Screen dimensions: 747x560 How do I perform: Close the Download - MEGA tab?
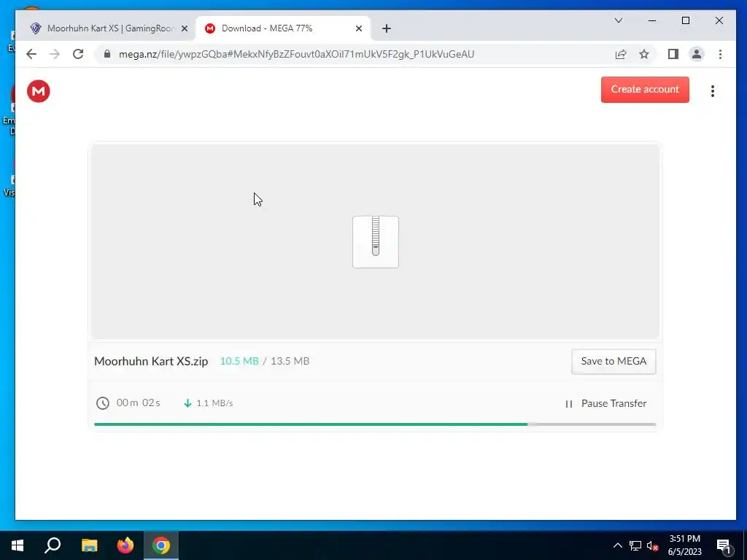(x=359, y=28)
